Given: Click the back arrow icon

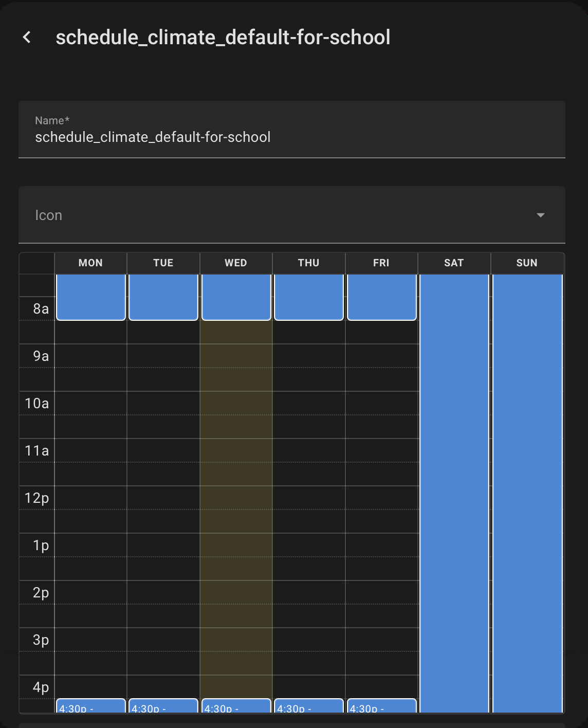Looking at the screenshot, I should click(x=27, y=37).
